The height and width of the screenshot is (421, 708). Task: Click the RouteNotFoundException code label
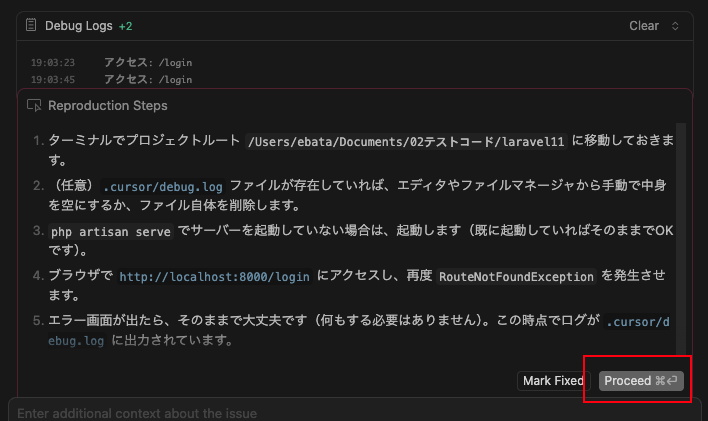pyautogui.click(x=518, y=276)
